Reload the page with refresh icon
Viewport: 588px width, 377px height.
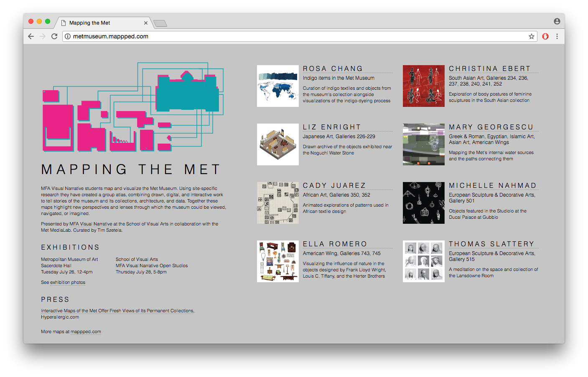click(x=54, y=36)
